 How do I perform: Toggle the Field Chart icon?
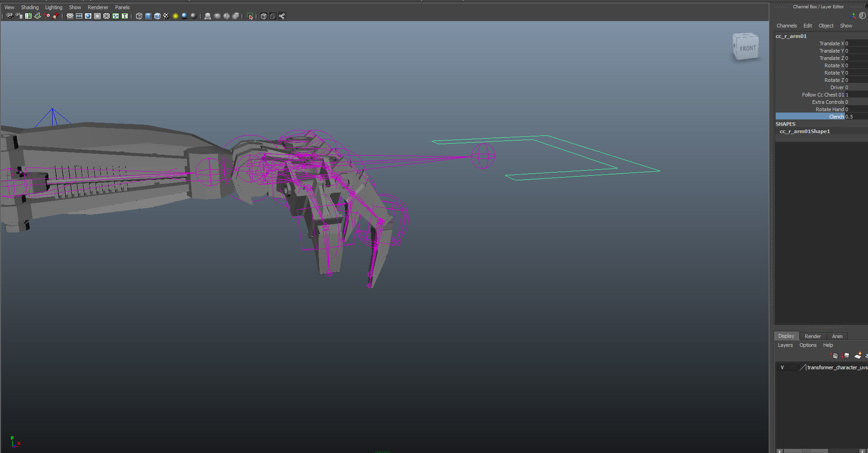(107, 16)
